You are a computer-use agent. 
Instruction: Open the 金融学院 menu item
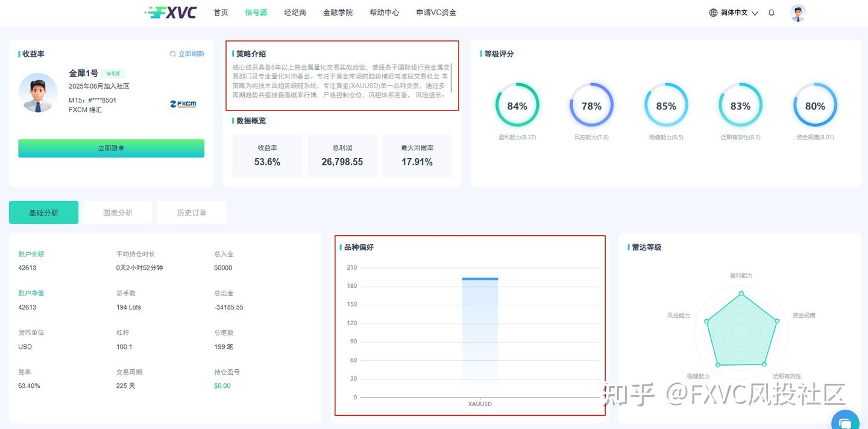click(338, 12)
